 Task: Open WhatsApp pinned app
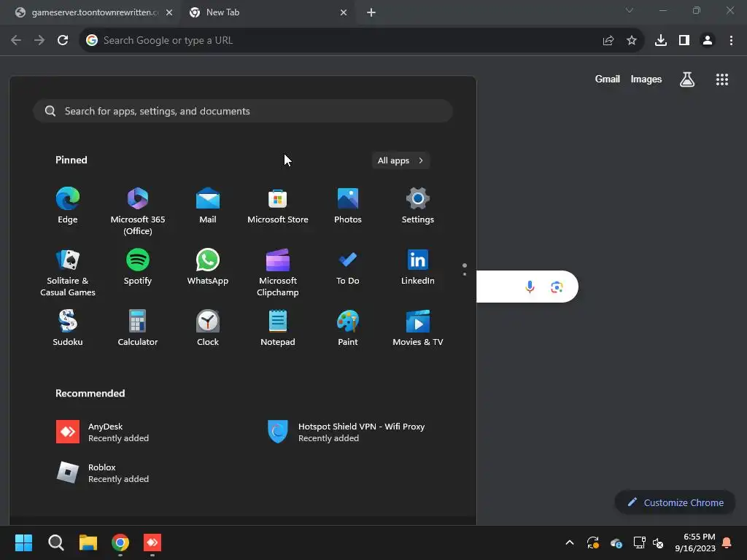pos(208,267)
